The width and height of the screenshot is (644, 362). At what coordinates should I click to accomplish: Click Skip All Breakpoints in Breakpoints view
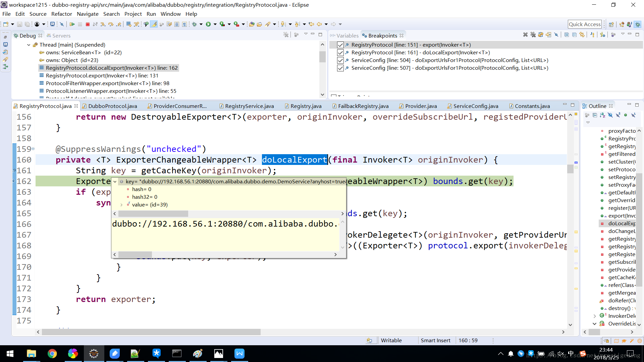tap(556, 35)
